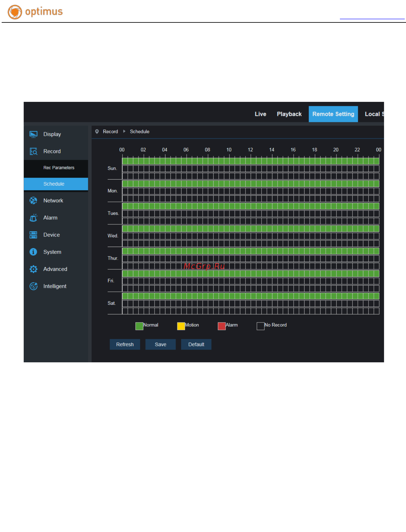
Task: Click the Fri. day label
Action: (x=111, y=281)
